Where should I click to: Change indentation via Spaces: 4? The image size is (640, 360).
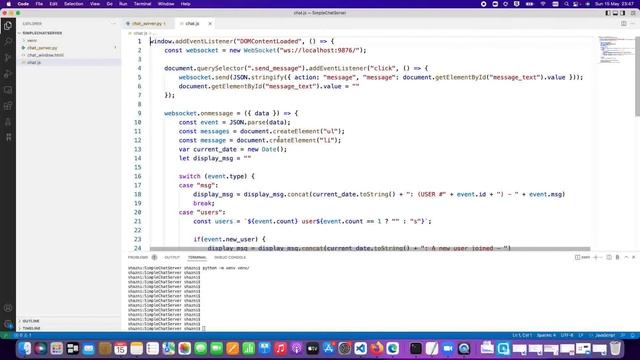tap(546, 335)
